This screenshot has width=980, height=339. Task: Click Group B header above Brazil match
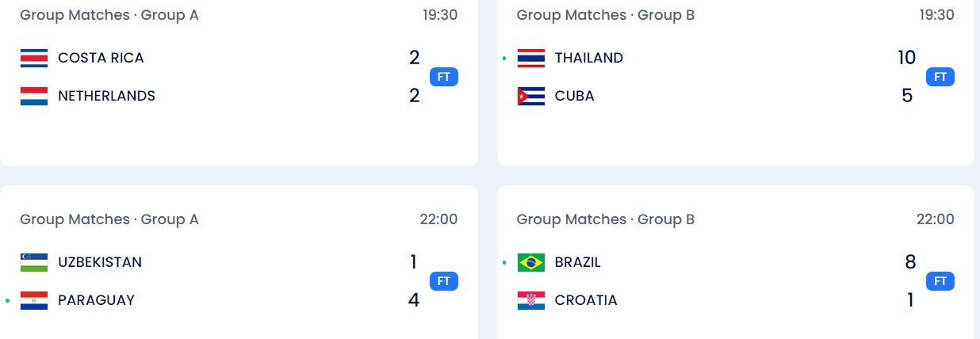[606, 219]
